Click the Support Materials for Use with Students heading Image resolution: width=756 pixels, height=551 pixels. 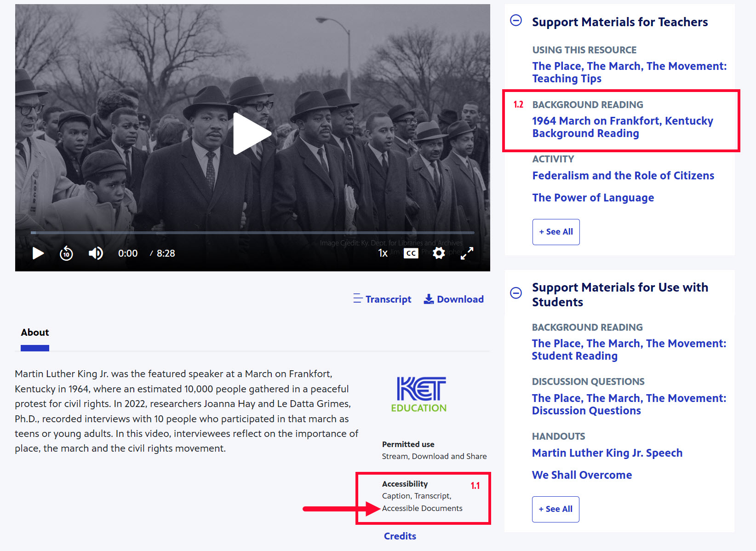click(620, 295)
